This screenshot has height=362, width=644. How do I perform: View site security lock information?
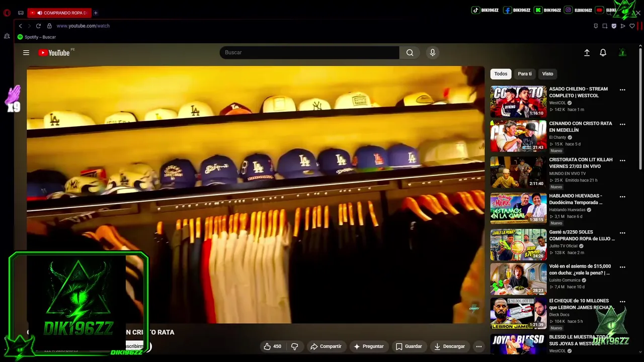pyautogui.click(x=49, y=26)
